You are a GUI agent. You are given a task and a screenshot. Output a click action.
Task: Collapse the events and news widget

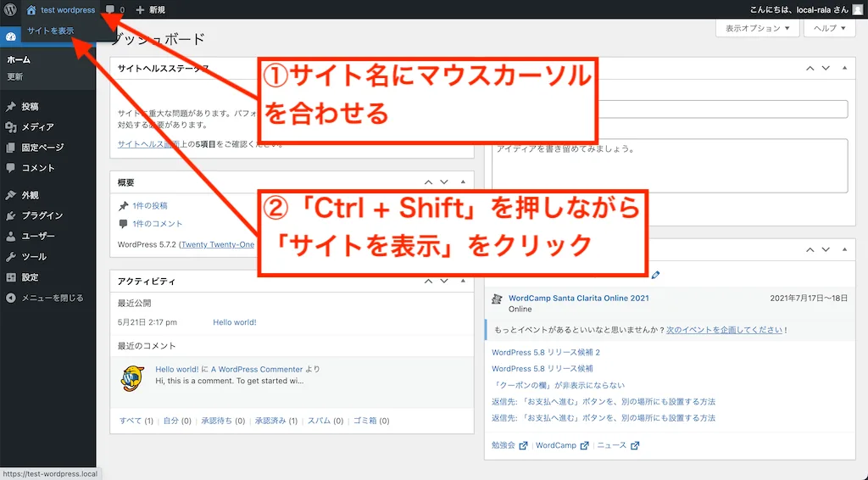pos(844,249)
